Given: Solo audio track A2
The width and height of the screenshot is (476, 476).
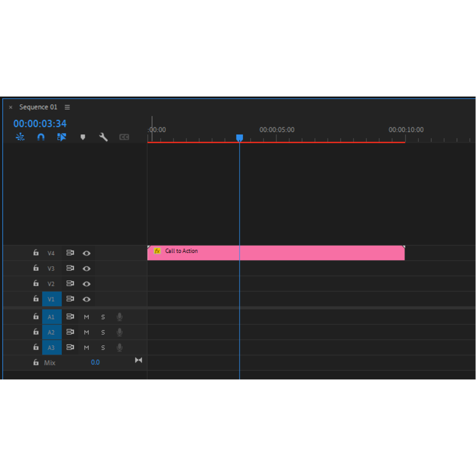Looking at the screenshot, I should pyautogui.click(x=103, y=332).
